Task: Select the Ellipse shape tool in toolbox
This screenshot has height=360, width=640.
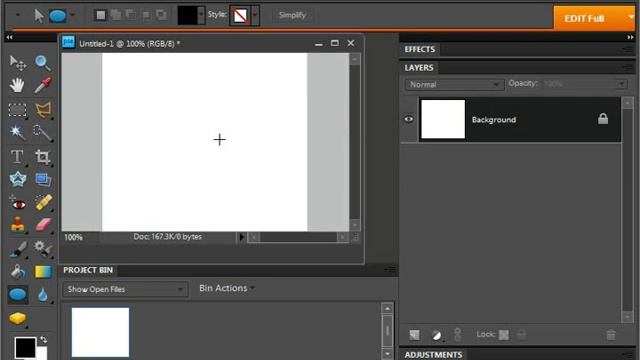Action: point(18,295)
